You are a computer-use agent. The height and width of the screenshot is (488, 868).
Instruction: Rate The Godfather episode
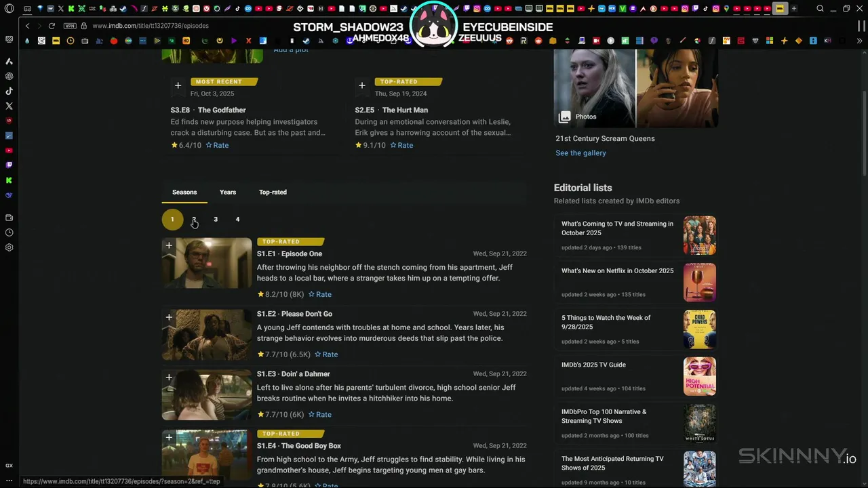click(217, 146)
